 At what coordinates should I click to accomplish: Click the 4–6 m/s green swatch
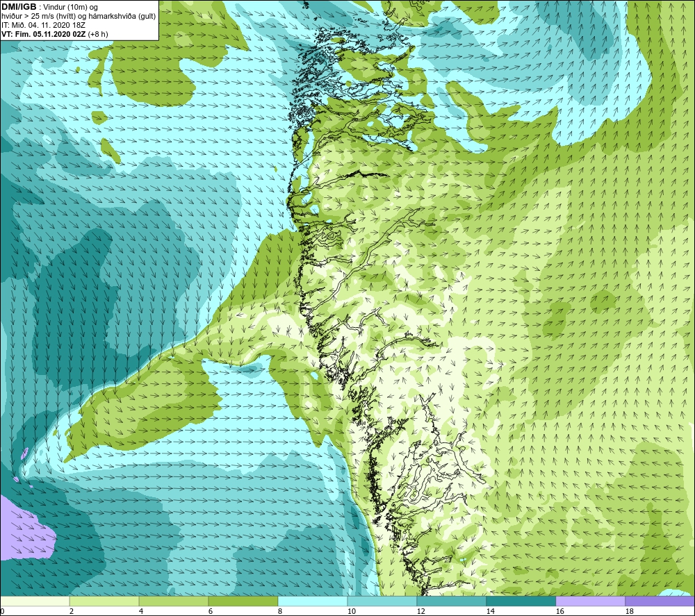pyautogui.click(x=174, y=601)
